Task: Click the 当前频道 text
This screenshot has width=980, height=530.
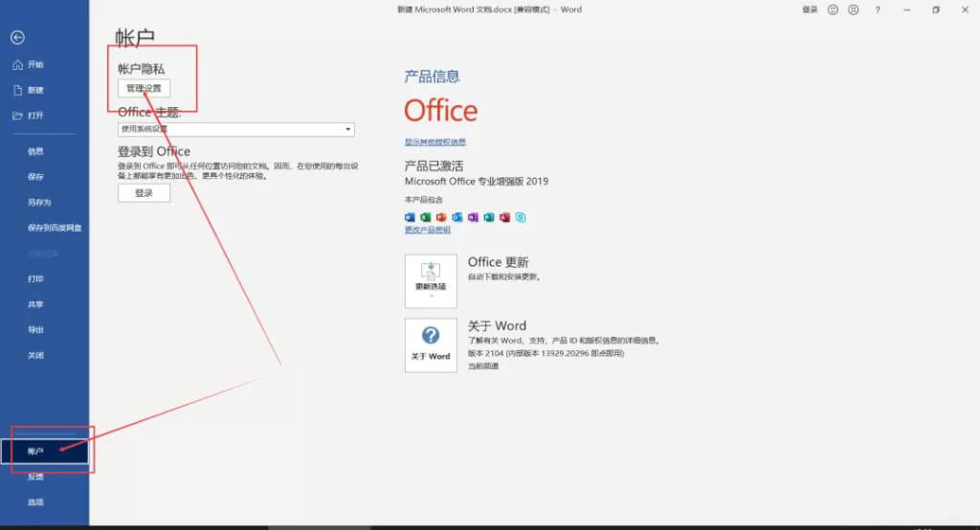Action: coord(483,366)
